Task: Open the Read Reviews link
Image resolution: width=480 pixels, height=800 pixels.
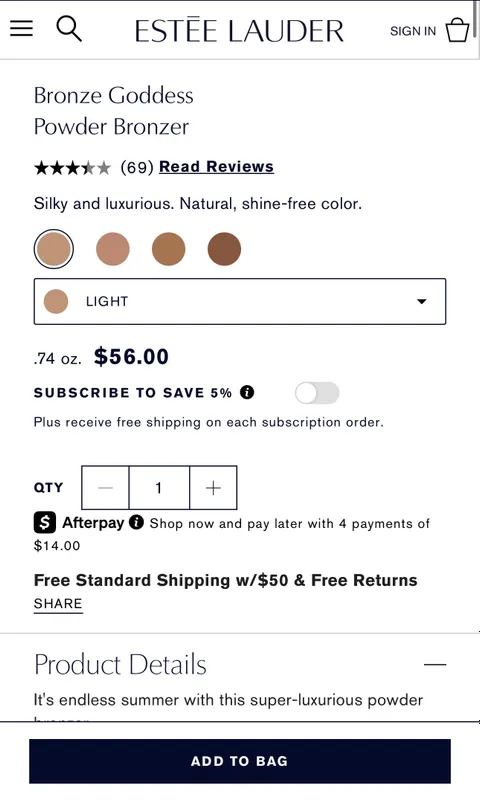Action: 216,167
